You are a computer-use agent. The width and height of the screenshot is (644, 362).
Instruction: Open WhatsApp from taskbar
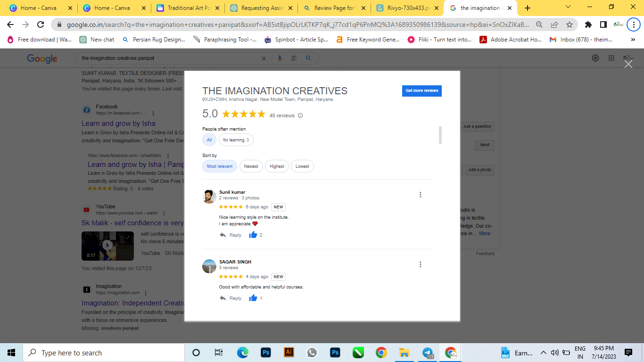[312, 353]
